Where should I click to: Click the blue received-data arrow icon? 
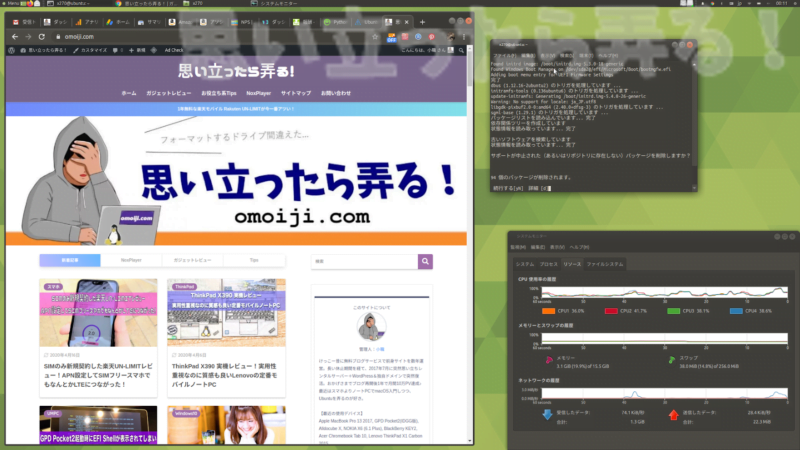coord(547,415)
